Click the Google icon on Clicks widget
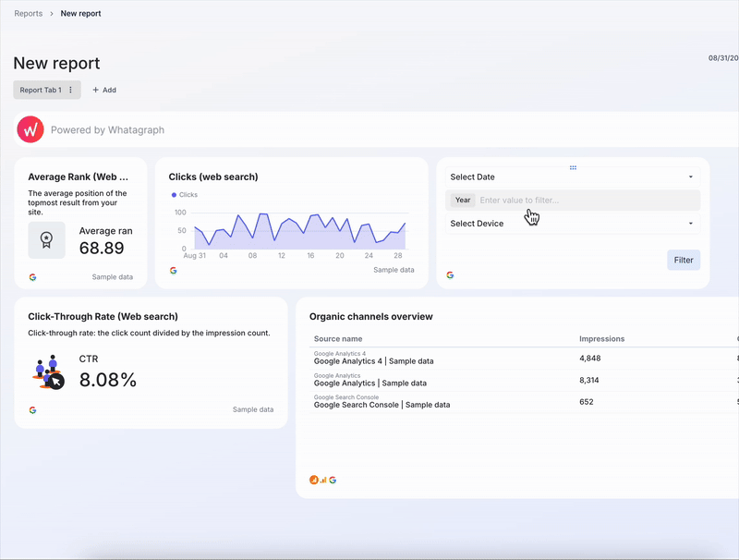 coord(173,270)
